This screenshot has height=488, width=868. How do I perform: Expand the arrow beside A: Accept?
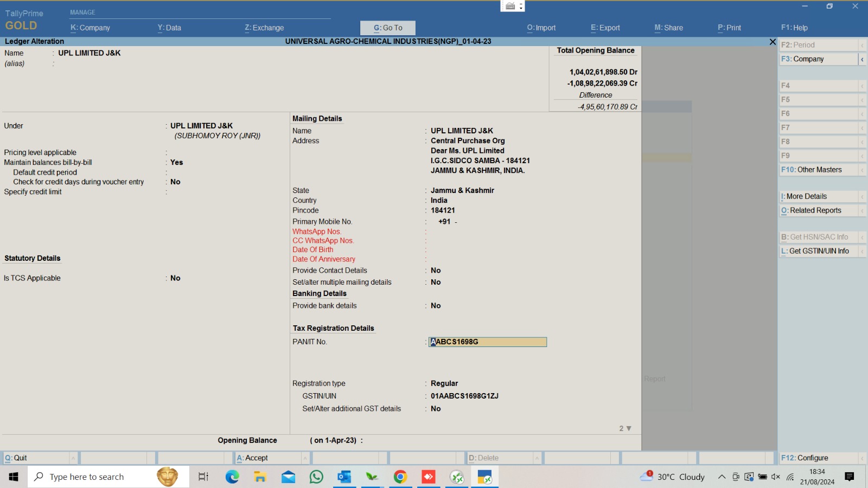[305, 458]
